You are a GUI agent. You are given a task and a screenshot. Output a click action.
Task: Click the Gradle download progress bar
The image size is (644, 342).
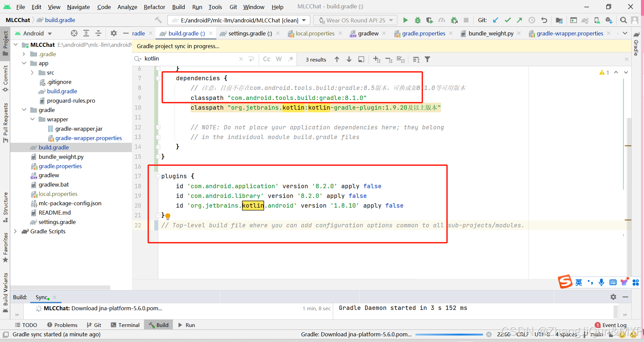point(449,334)
